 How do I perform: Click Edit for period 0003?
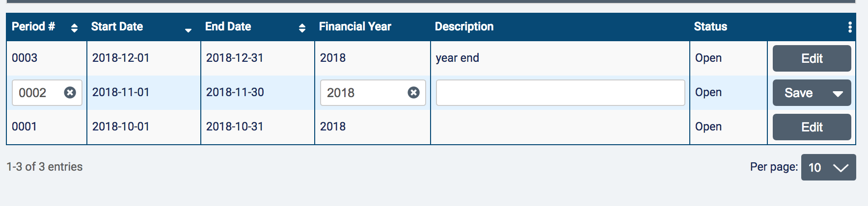pyautogui.click(x=812, y=58)
